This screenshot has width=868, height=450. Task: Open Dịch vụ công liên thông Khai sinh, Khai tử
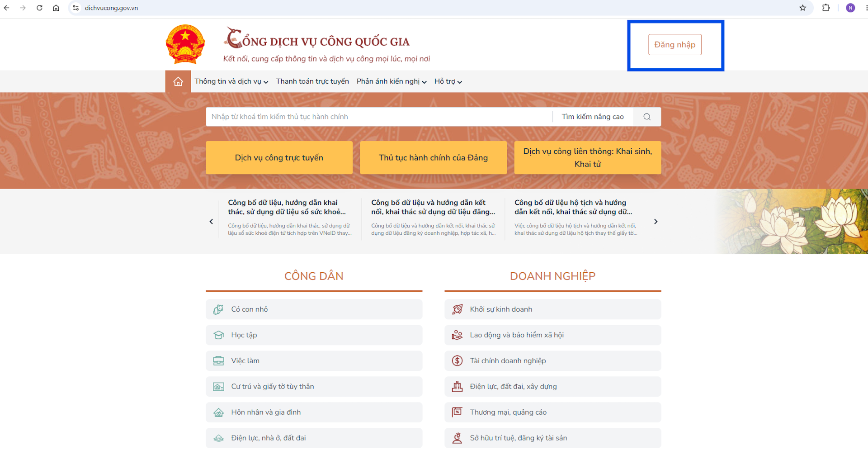588,158
